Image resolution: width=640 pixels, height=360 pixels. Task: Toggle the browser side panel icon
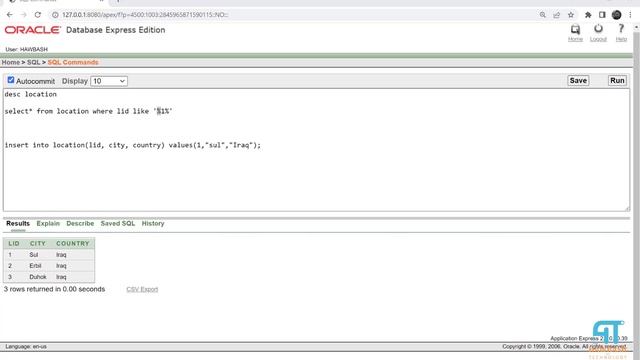pyautogui.click(x=602, y=15)
